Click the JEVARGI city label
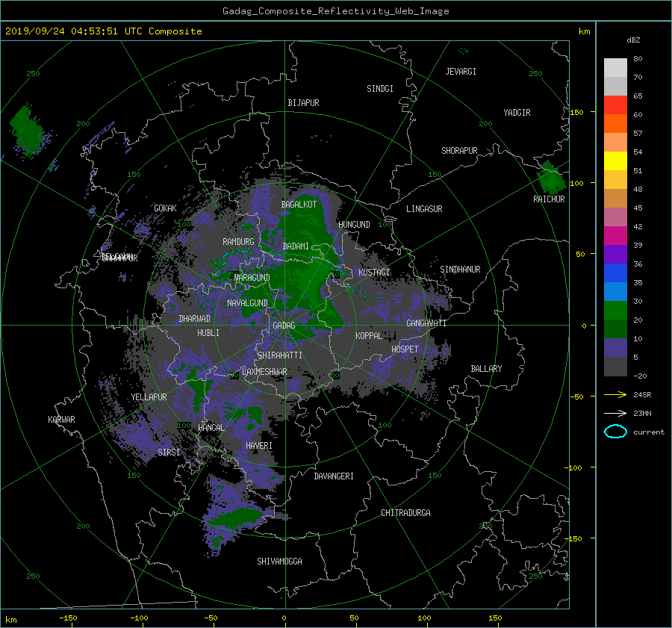The width and height of the screenshot is (672, 628). (x=461, y=72)
